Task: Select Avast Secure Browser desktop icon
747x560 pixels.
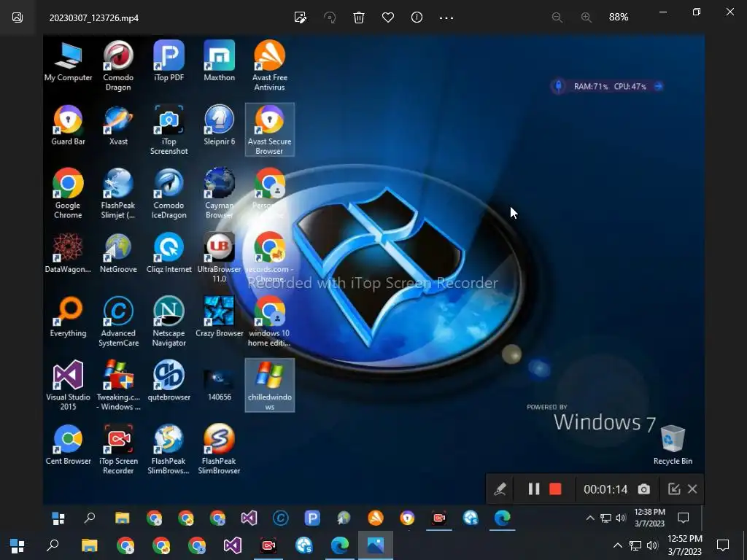Action: click(270, 130)
